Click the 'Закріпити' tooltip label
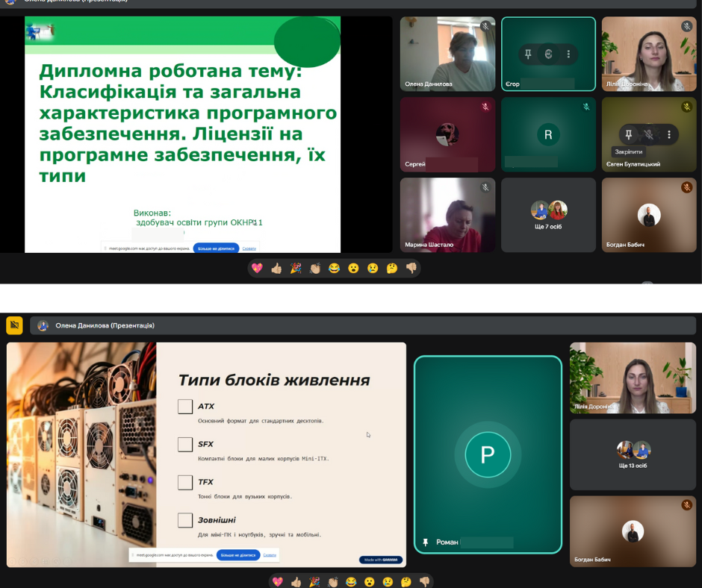 coord(628,151)
